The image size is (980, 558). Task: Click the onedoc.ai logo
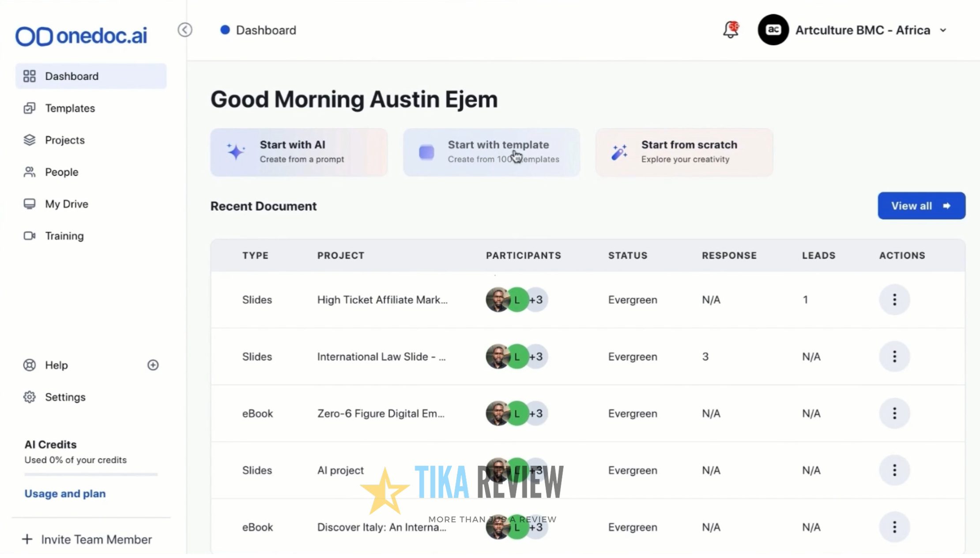point(81,36)
